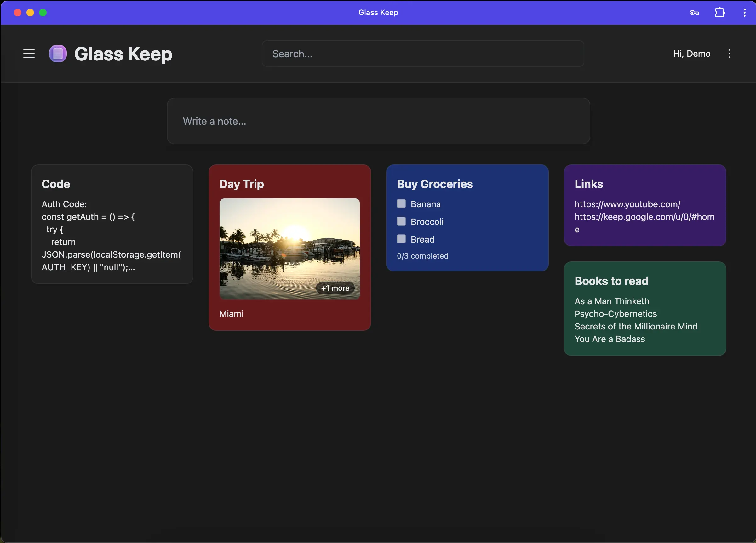Image resolution: width=756 pixels, height=543 pixels.
Task: Check the Banana grocery item
Action: 401,204
